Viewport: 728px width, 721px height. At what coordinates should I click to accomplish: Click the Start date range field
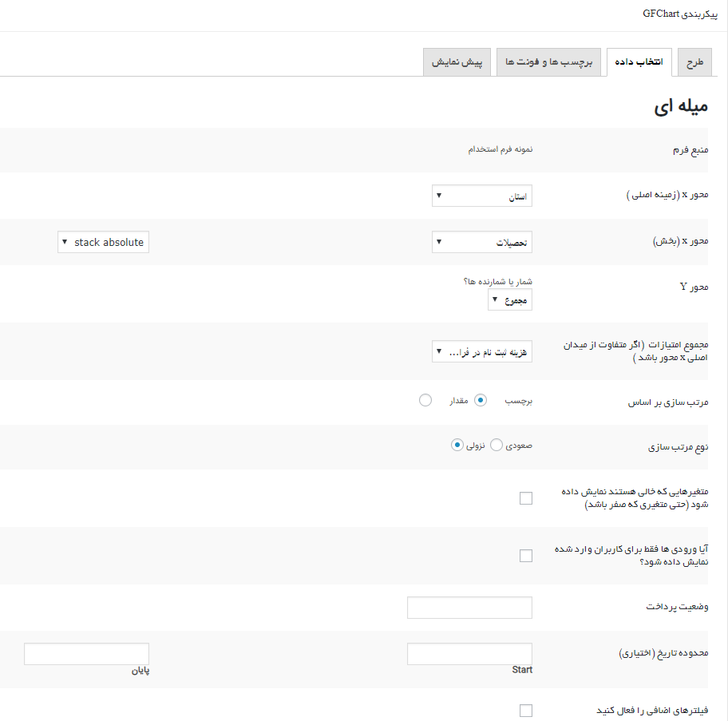pos(469,655)
